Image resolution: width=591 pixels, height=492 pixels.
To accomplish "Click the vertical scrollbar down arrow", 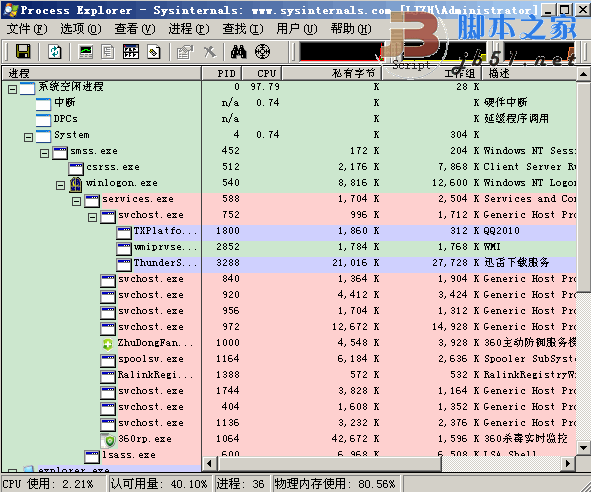I will [x=583, y=448].
